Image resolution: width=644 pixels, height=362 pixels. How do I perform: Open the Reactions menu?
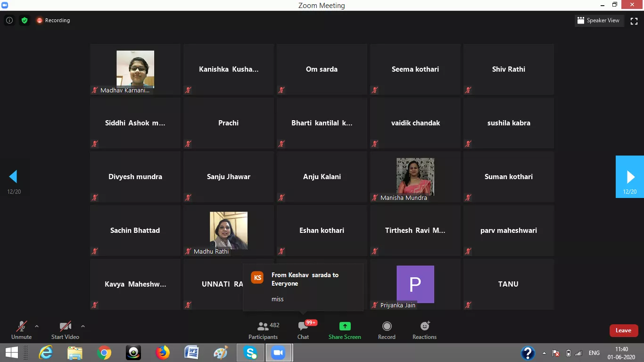pyautogui.click(x=424, y=330)
